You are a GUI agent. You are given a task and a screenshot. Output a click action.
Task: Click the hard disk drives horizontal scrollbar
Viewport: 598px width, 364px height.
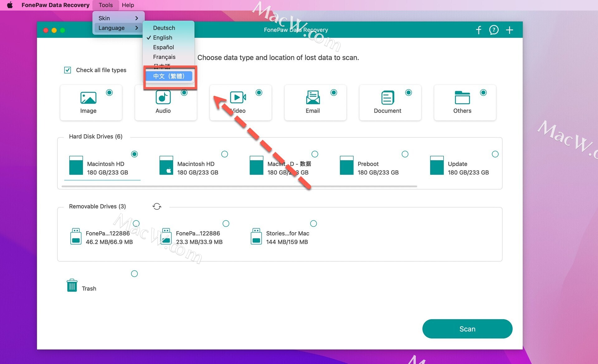click(x=239, y=186)
